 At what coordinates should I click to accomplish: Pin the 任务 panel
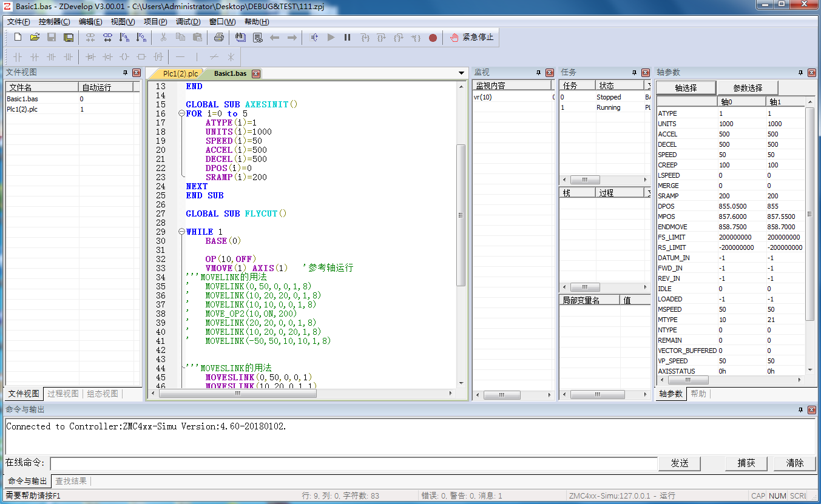(634, 73)
